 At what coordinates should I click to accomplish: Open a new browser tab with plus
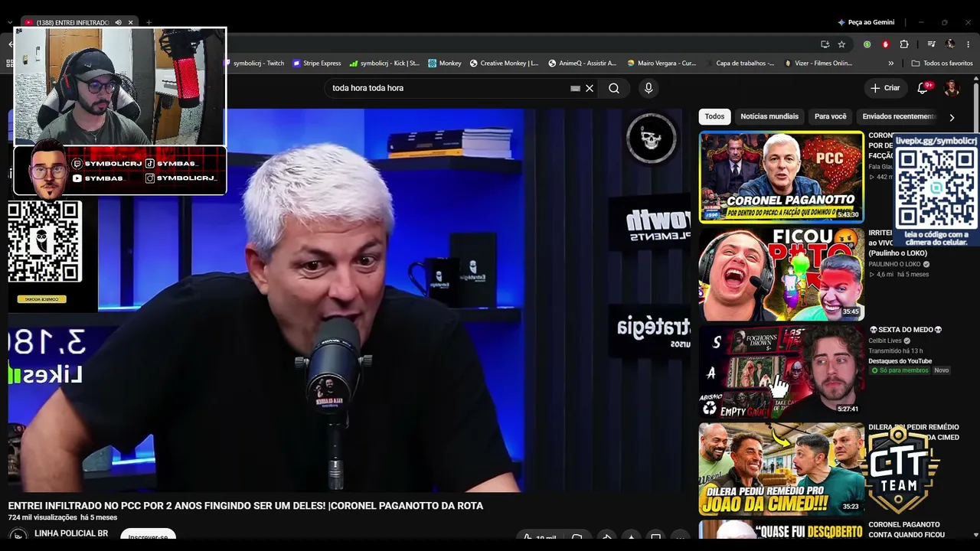(149, 22)
